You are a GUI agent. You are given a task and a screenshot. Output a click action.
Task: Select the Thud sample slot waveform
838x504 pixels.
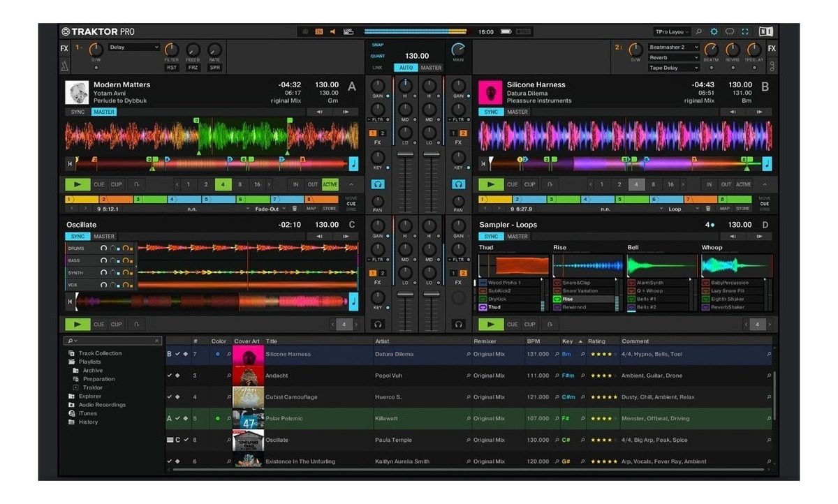coord(513,265)
